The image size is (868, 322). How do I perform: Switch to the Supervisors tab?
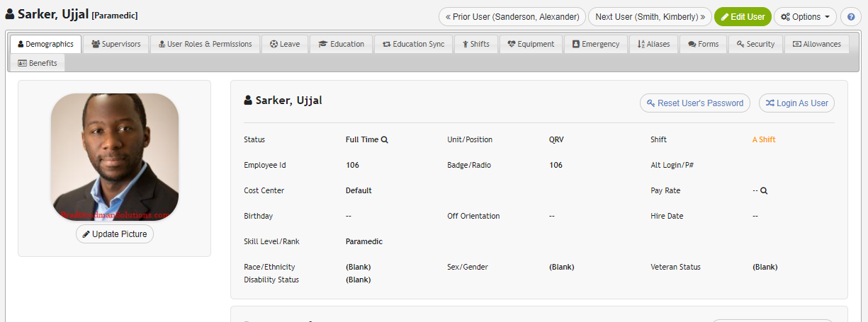point(116,44)
